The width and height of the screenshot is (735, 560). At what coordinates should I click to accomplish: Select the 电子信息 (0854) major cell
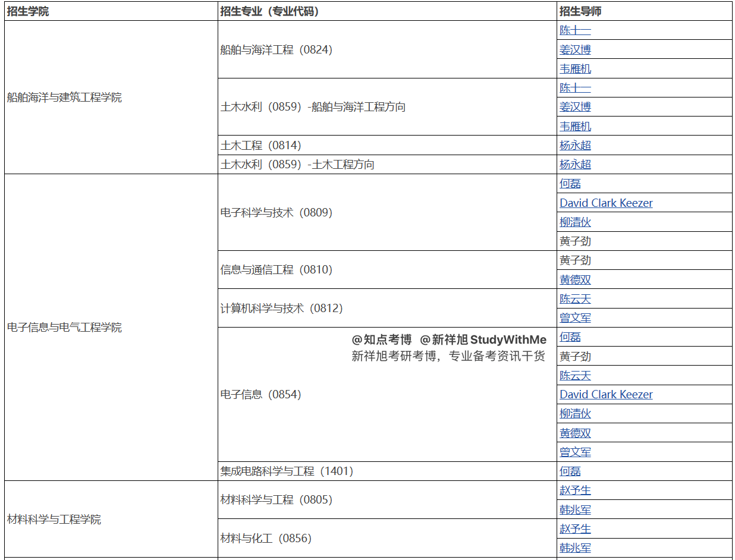click(387, 394)
